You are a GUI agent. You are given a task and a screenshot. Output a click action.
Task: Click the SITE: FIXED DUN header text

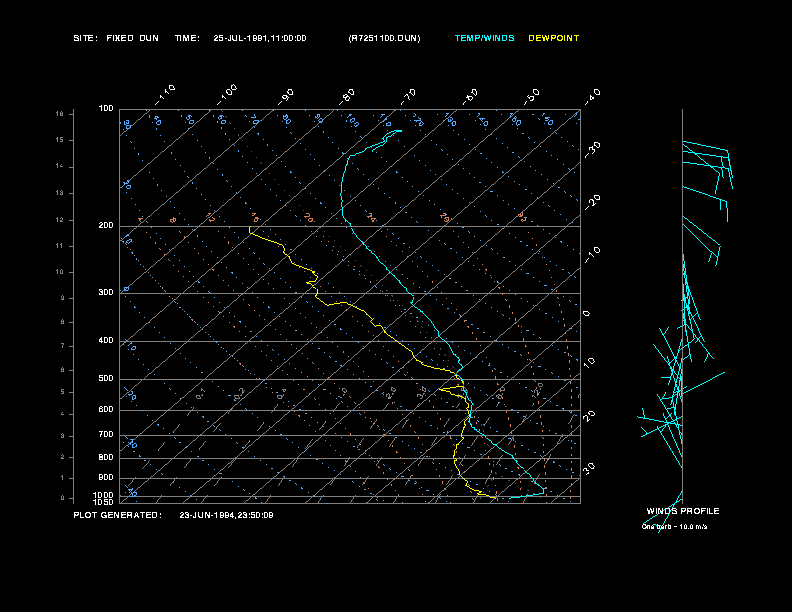[x=116, y=38]
